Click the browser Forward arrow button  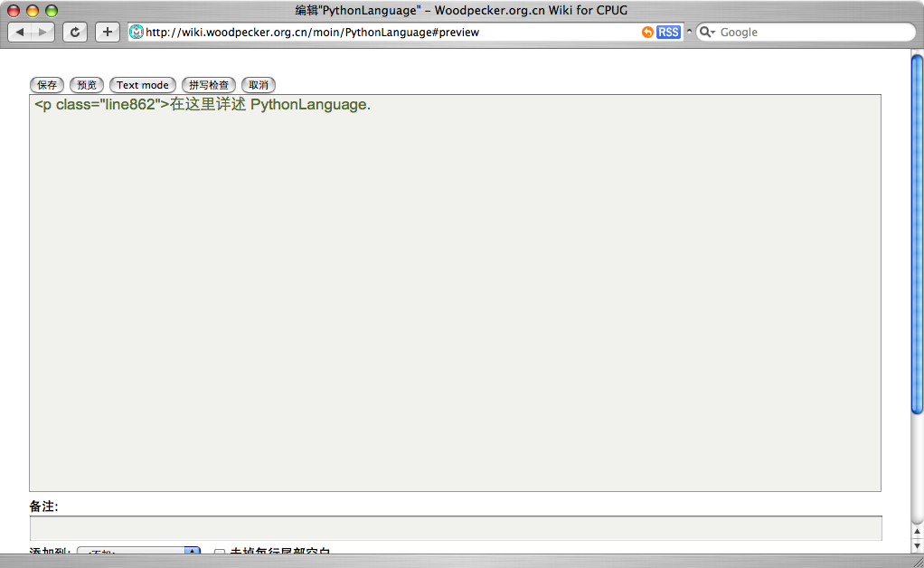pos(42,32)
